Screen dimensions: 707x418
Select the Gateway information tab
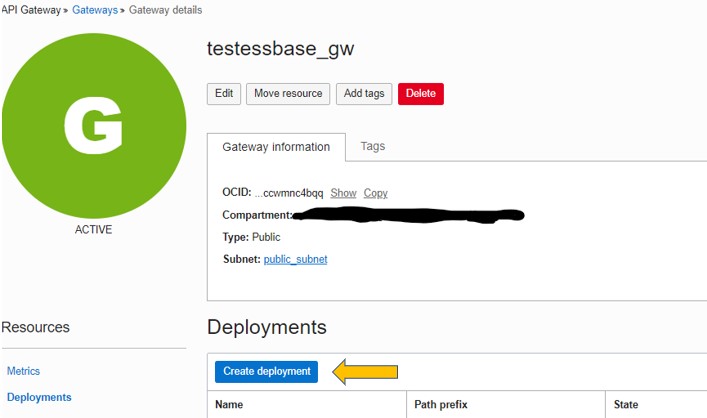coord(276,147)
